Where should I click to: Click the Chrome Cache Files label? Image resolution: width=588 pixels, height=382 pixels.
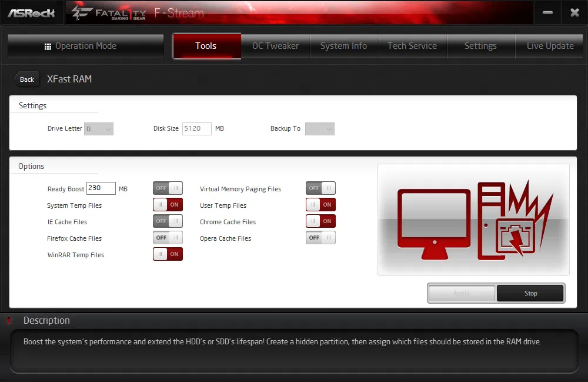point(228,222)
